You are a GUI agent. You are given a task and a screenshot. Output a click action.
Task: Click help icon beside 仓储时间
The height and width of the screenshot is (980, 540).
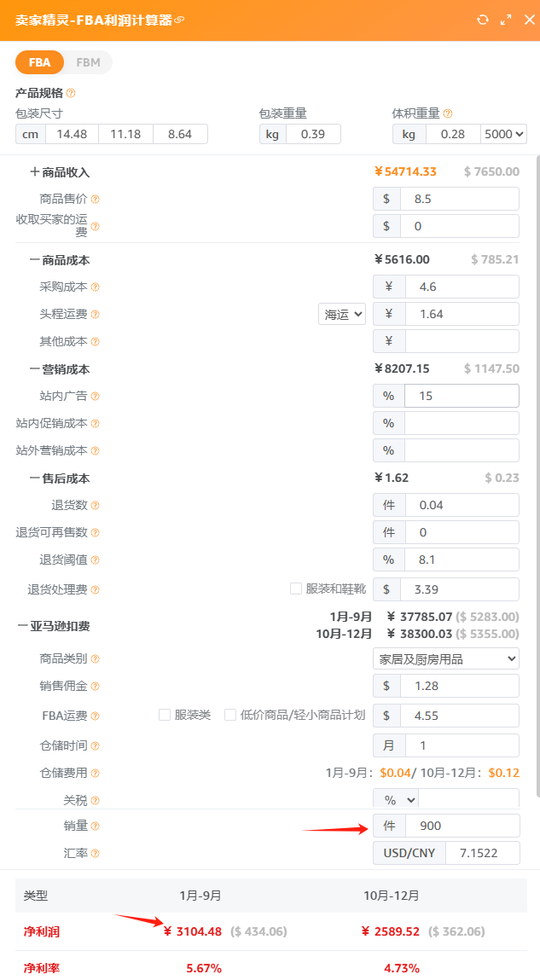pyautogui.click(x=95, y=745)
